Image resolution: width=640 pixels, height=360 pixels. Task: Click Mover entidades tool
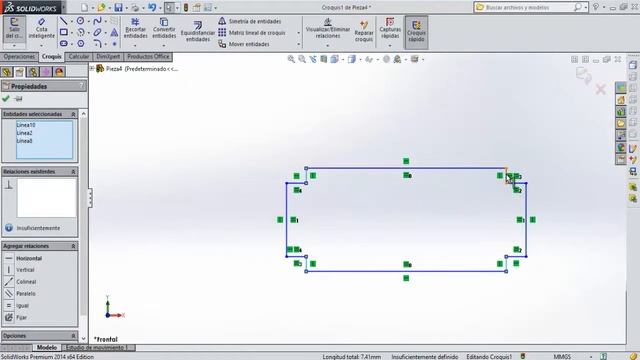pos(244,44)
